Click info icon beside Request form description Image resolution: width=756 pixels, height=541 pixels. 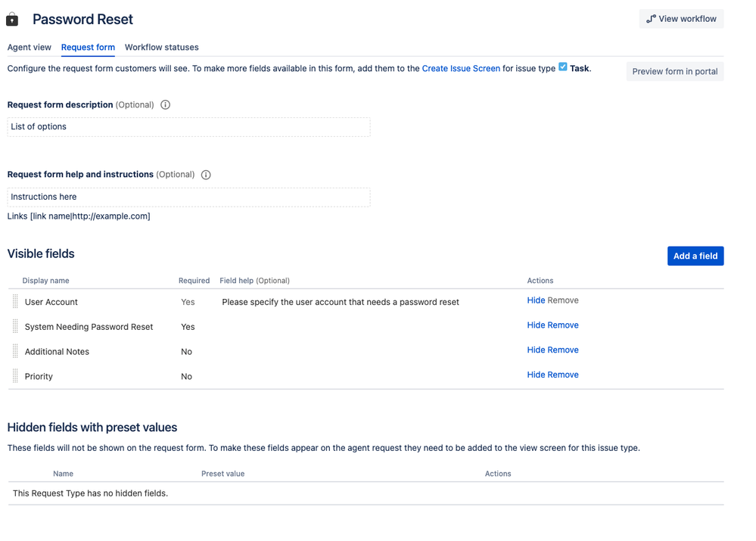coord(166,105)
